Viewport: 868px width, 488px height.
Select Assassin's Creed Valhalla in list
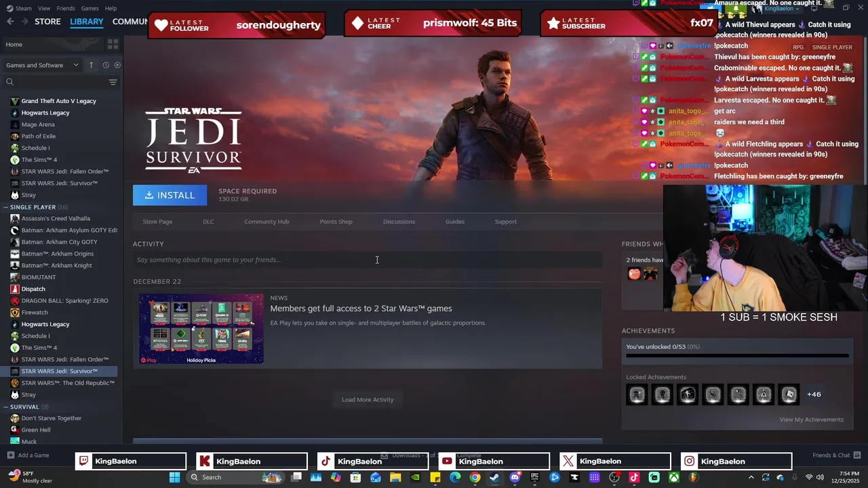(x=56, y=218)
